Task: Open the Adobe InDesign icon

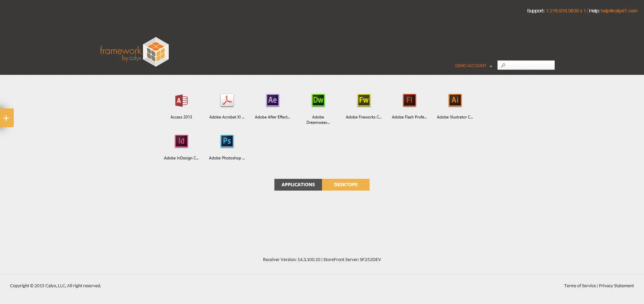Action: tap(181, 141)
